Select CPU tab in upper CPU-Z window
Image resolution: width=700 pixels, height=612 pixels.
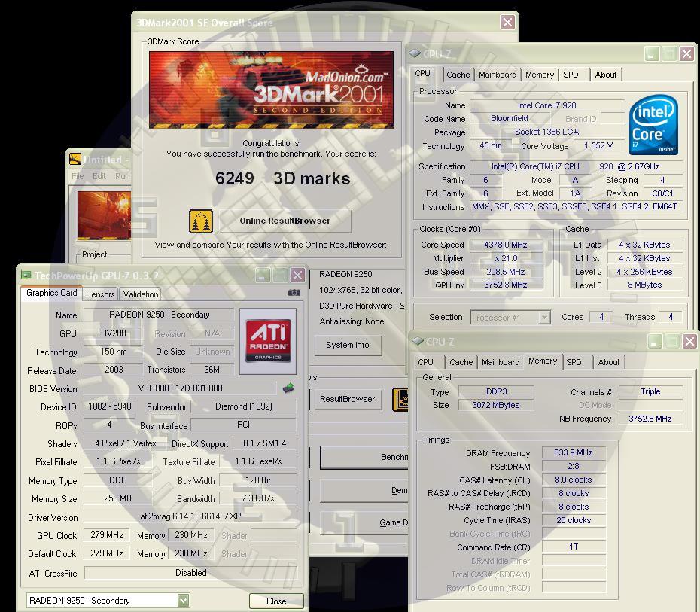click(x=422, y=73)
